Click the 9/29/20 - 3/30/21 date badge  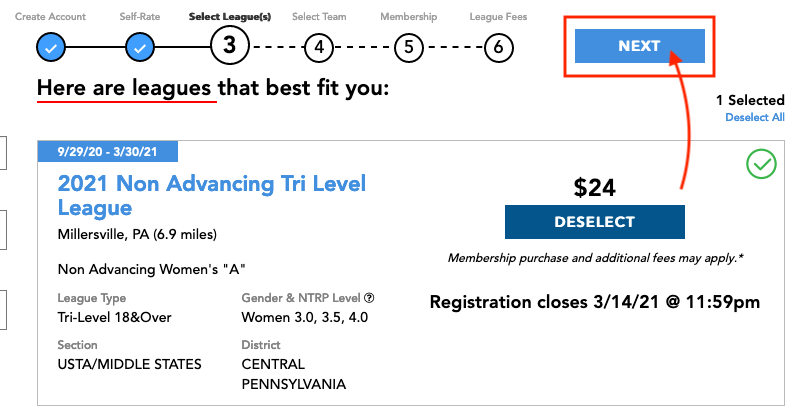pos(108,152)
